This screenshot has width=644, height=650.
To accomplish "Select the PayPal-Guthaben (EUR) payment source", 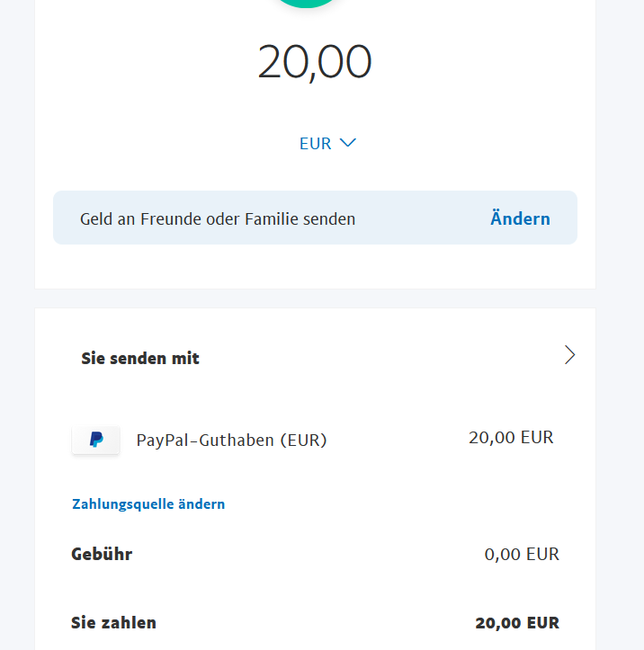I will pos(231,441).
